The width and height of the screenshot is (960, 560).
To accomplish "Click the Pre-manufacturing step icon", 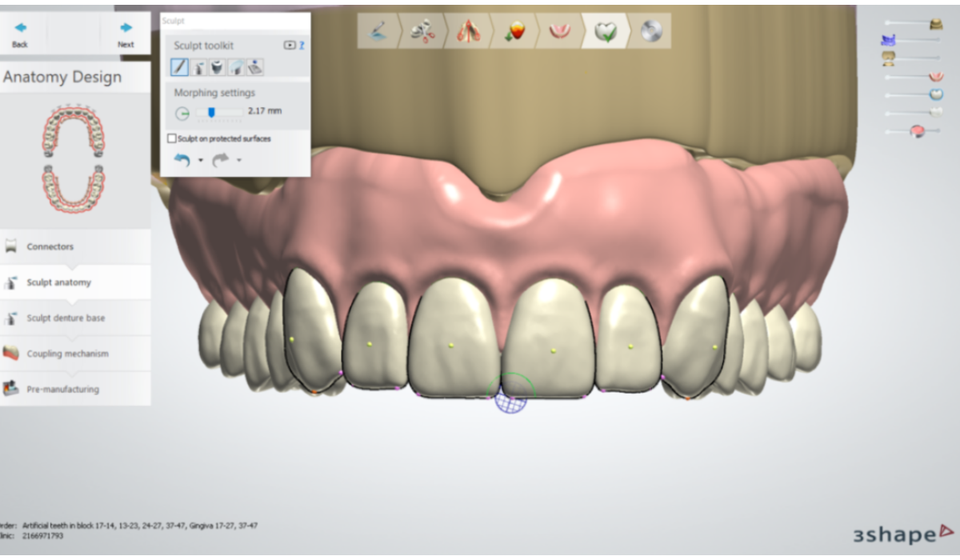I will [x=10, y=389].
